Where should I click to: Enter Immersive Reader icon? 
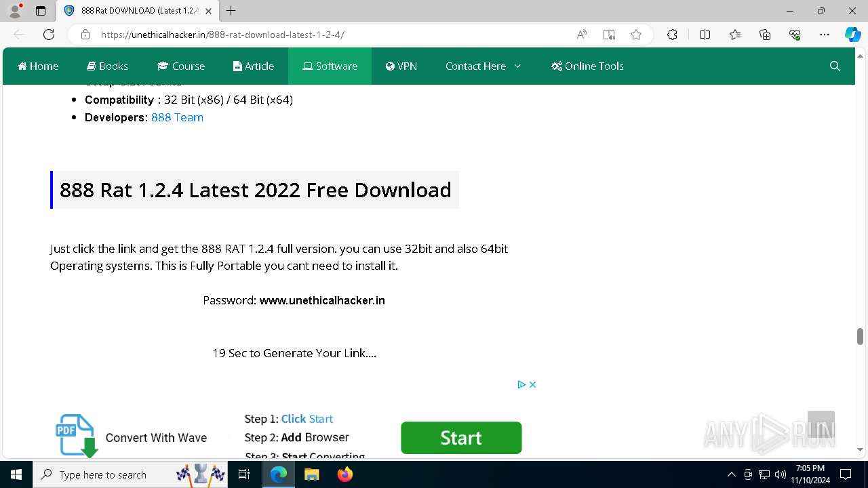point(609,35)
